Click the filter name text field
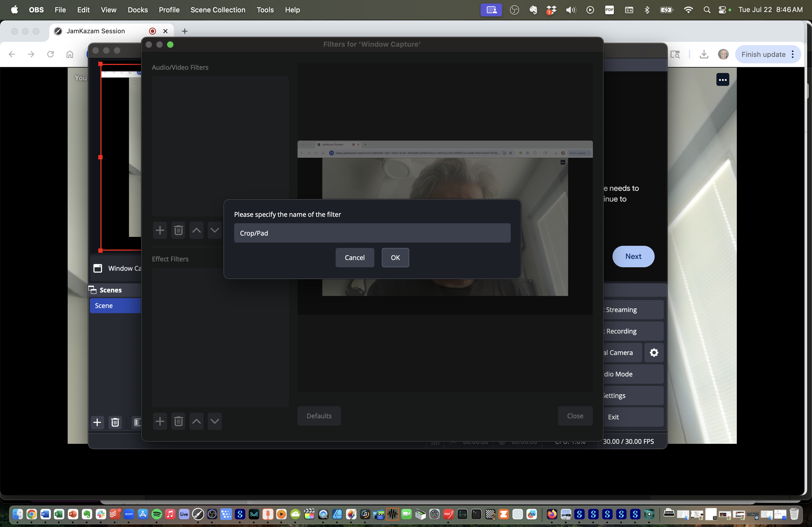 [x=372, y=233]
